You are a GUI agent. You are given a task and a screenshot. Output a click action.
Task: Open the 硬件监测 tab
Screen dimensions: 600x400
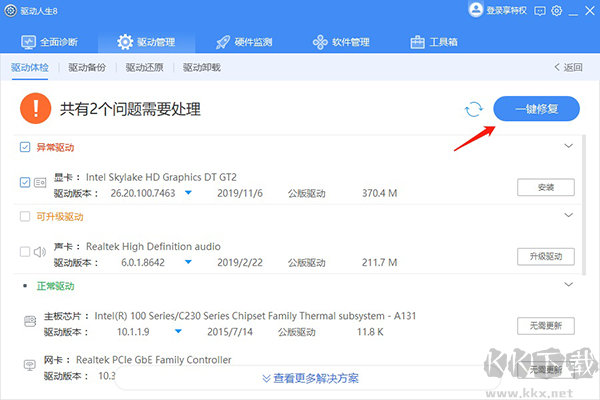(244, 42)
